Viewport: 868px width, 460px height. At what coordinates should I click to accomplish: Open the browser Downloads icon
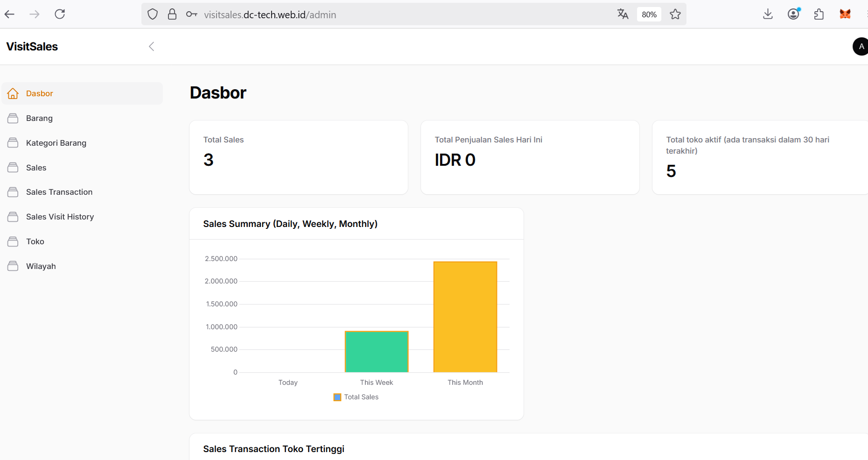[x=767, y=14]
